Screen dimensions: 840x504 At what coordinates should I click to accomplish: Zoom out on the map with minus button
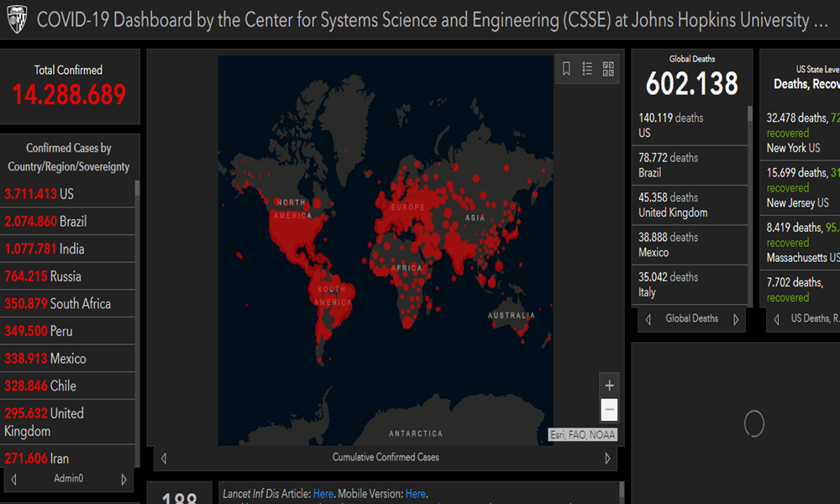tap(610, 410)
